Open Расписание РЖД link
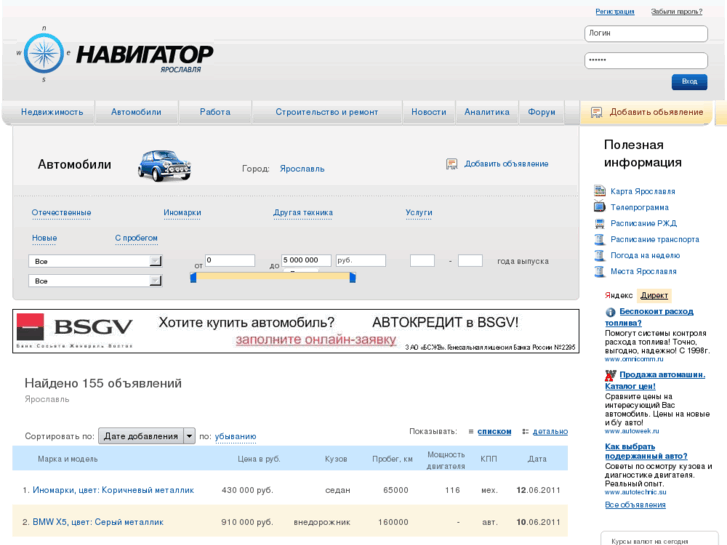Viewport: 727px width, 545px height. click(644, 224)
